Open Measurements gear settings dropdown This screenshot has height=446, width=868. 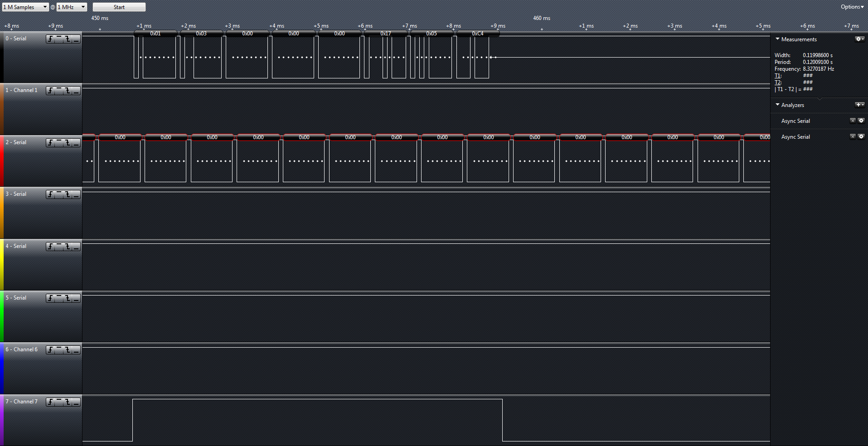[x=859, y=39]
